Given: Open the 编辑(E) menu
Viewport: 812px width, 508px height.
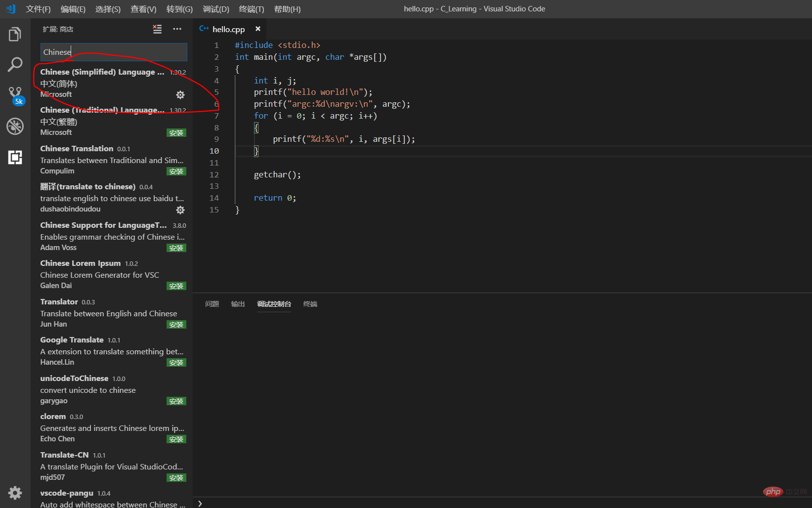Looking at the screenshot, I should 73,9.
